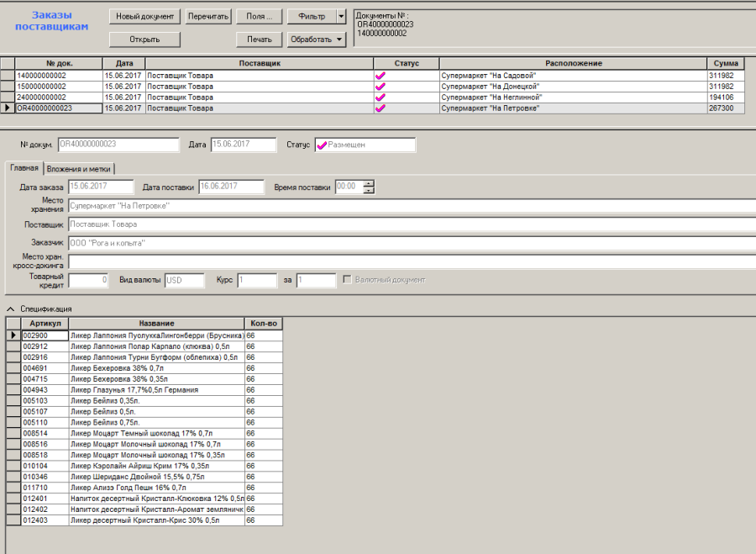Click the Поставщик input field
The image size is (756, 554).
[x=412, y=224]
